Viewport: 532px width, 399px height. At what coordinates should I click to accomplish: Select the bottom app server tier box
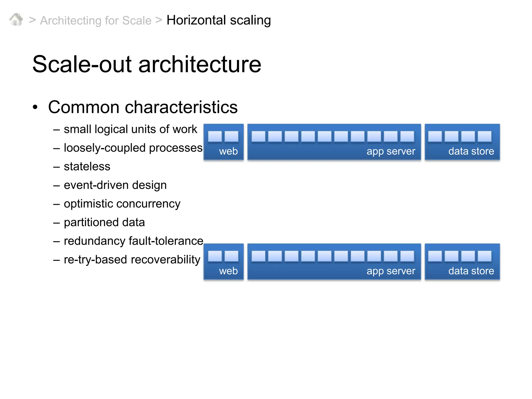(334, 262)
